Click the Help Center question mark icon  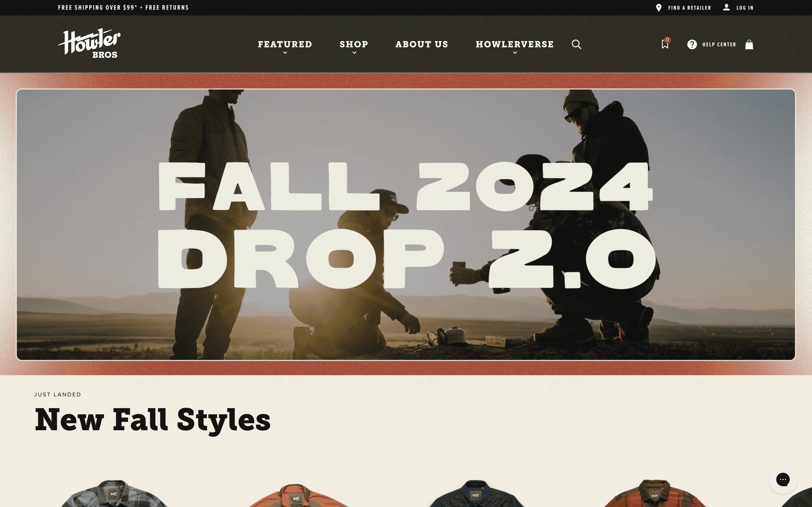pyautogui.click(x=692, y=44)
